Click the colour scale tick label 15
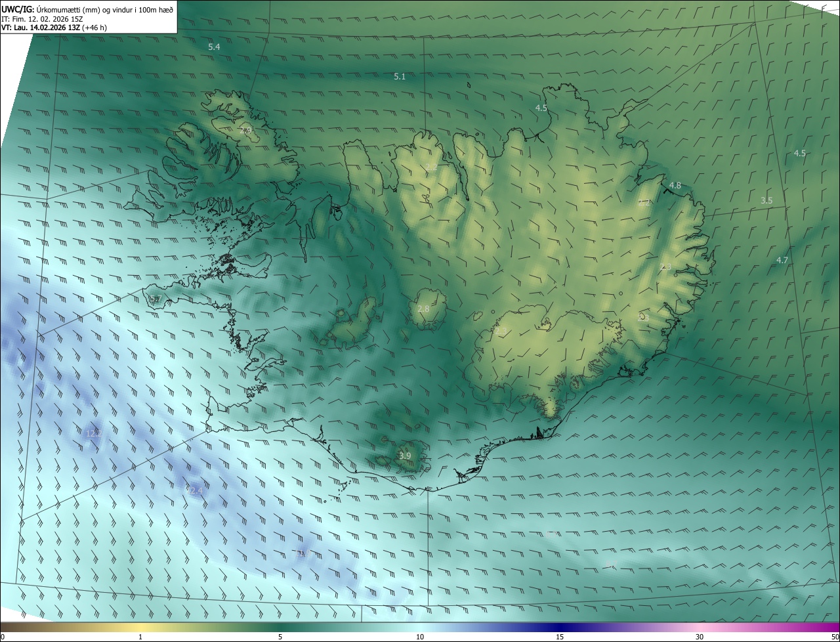This screenshot has height=642, width=840. pos(560,637)
